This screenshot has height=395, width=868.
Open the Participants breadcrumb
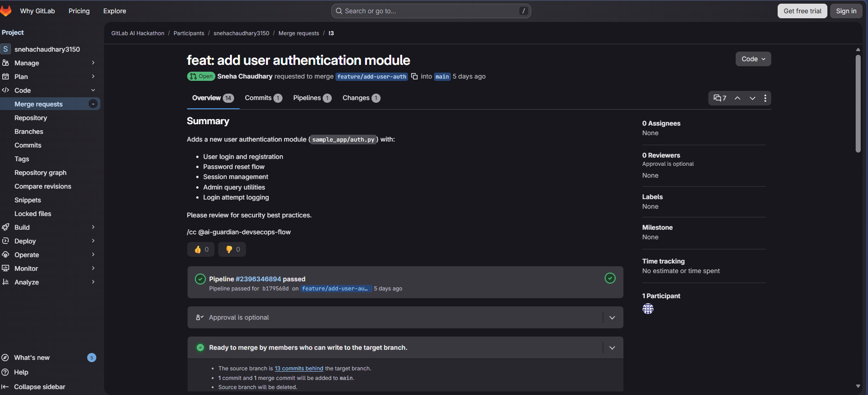[x=189, y=33]
